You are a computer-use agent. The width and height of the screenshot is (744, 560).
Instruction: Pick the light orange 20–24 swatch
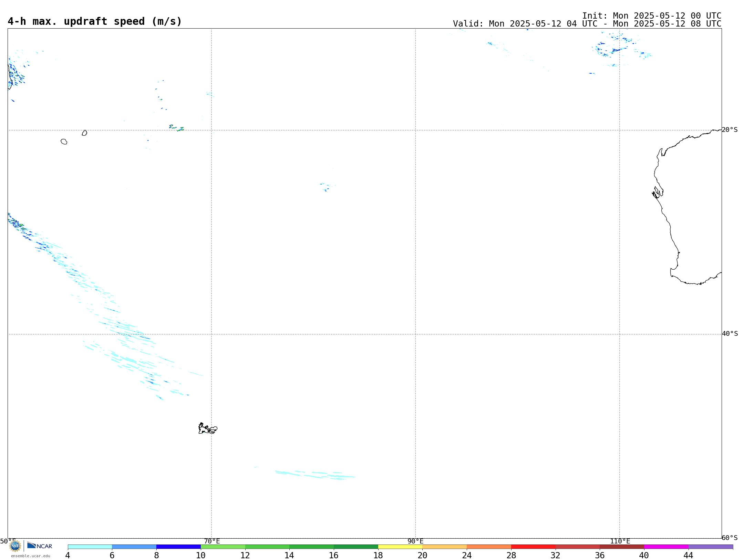click(445, 547)
